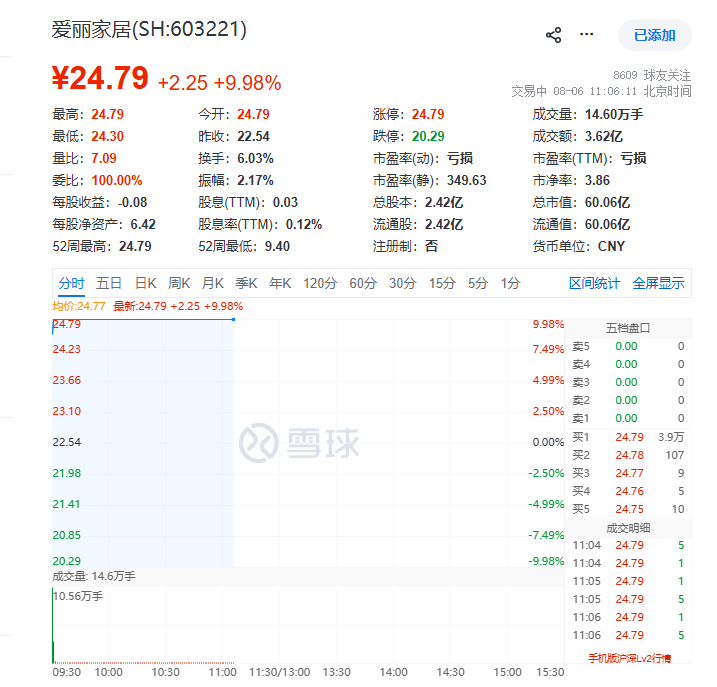This screenshot has height=687, width=717.
Task: Open the 日K chart tab
Action: tap(145, 284)
